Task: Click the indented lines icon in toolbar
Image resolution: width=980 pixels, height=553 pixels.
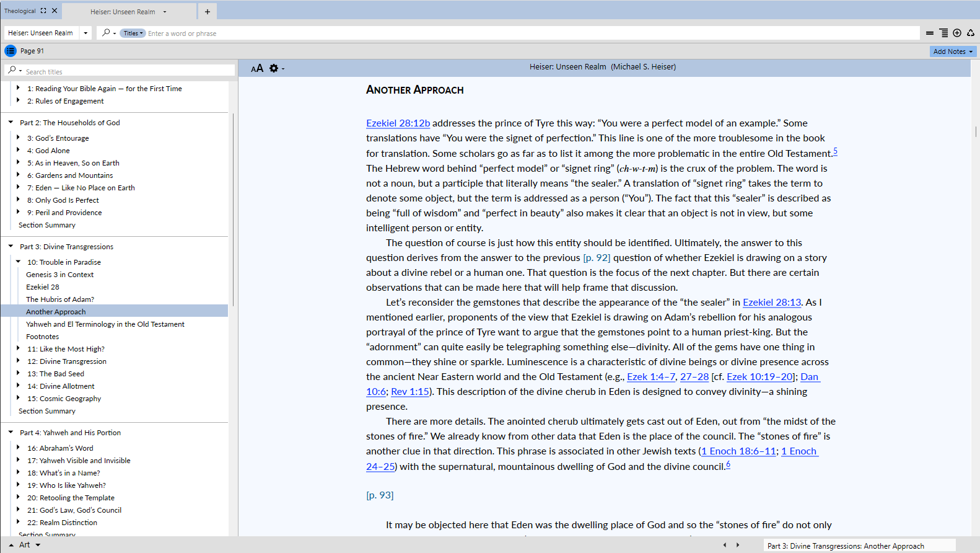Action: tap(943, 33)
